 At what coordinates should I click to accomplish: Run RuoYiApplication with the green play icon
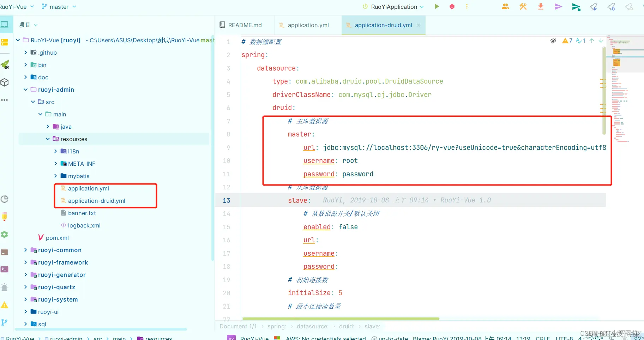pos(437,6)
